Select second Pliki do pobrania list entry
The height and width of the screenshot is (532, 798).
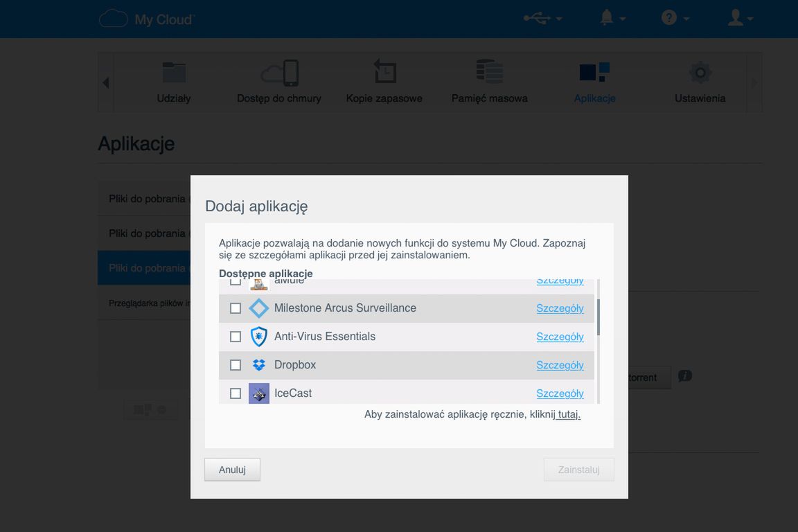coord(144,233)
